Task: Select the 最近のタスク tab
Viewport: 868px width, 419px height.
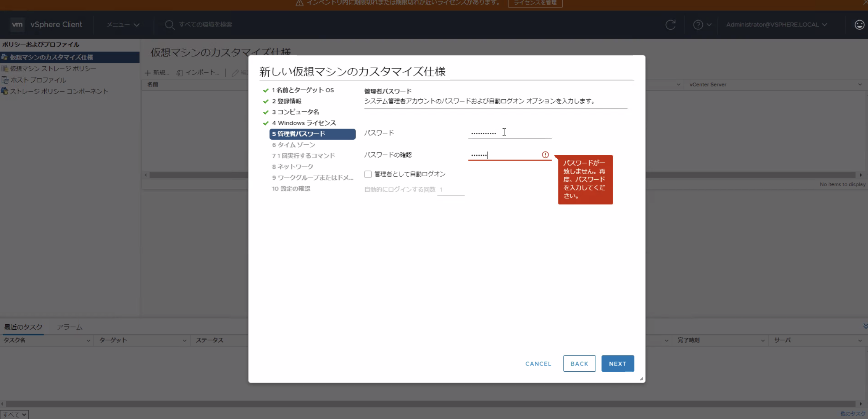Action: (23, 327)
